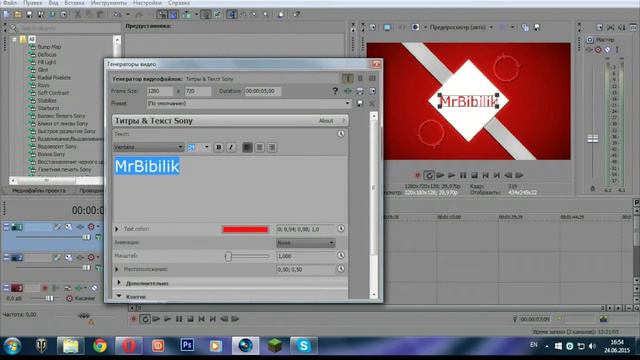Click the video preview on external monitor icon
The width and height of the screenshot is (640, 360).
coord(387,27)
